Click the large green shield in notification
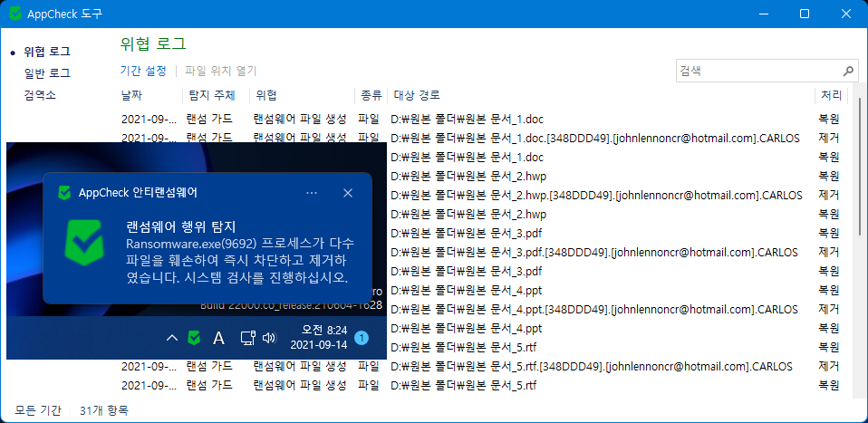868x423 pixels. click(x=89, y=251)
